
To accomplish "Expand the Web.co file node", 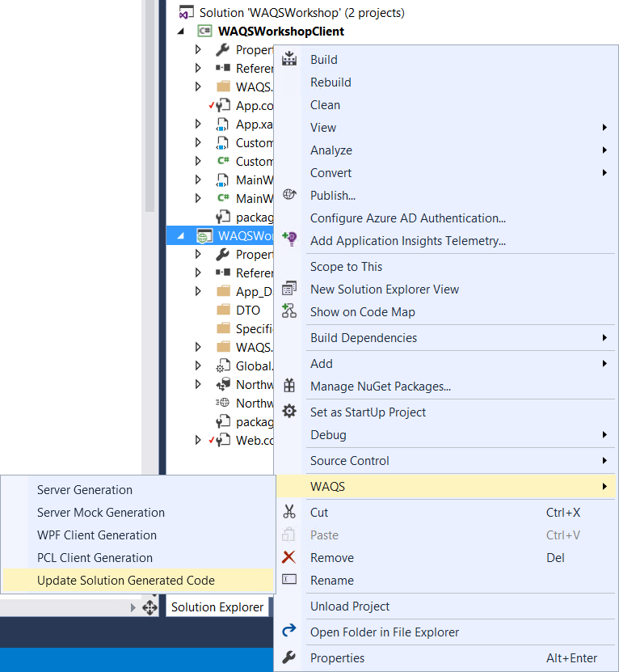I will [x=198, y=440].
